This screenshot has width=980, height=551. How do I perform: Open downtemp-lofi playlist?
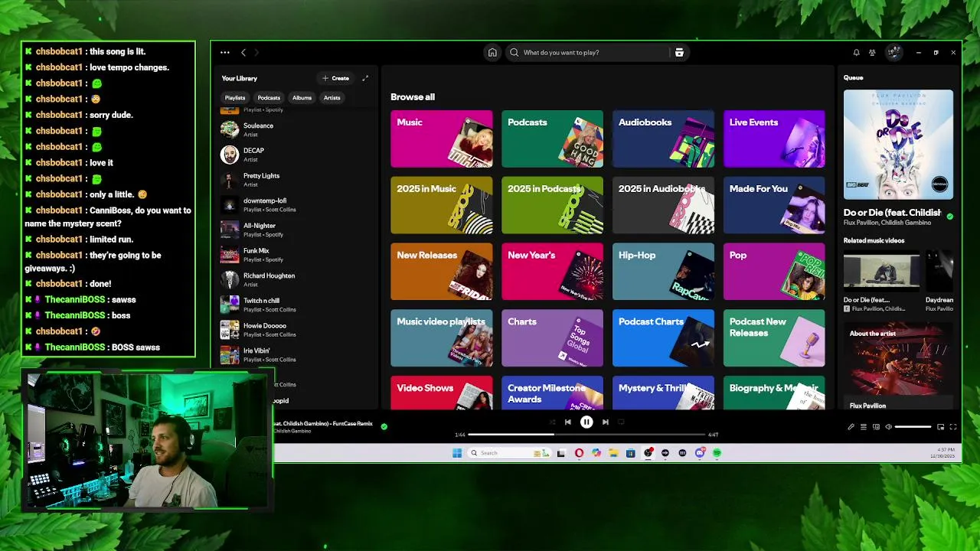[295, 205]
